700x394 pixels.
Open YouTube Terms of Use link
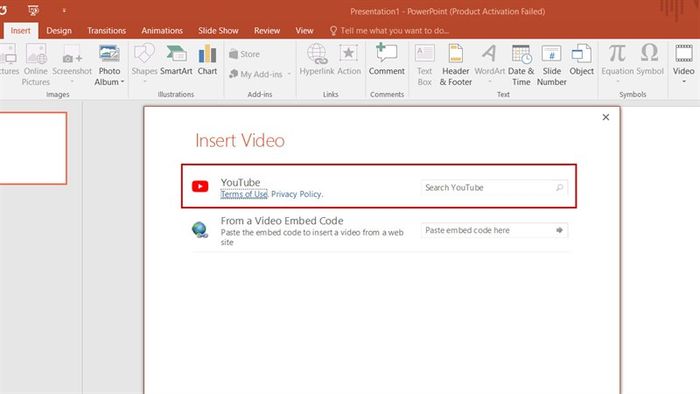point(244,194)
